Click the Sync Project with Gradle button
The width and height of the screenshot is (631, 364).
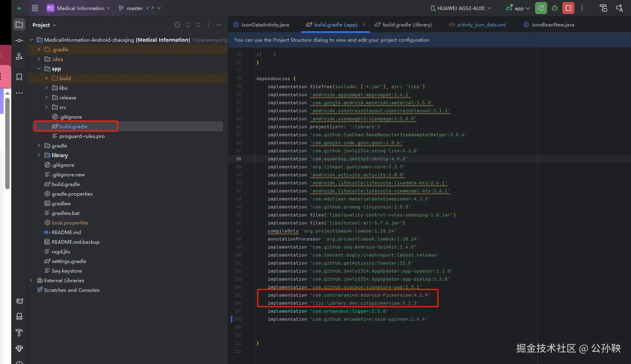click(x=541, y=8)
